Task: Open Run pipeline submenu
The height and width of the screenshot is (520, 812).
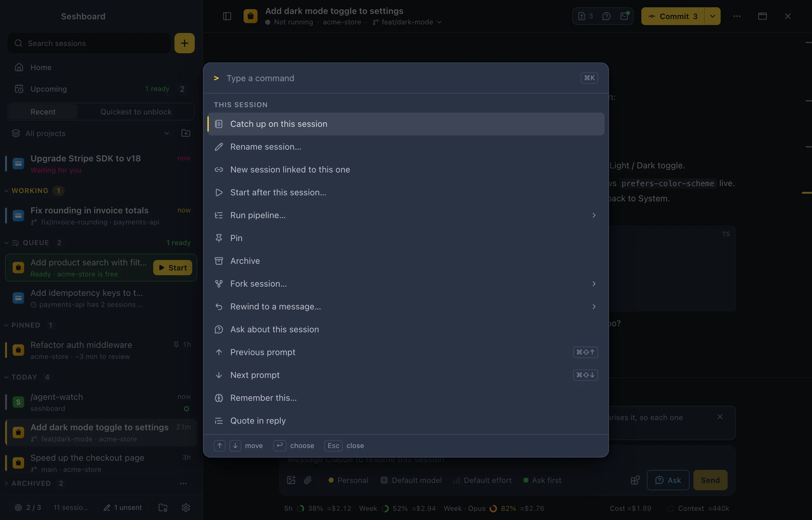Action: (406, 215)
